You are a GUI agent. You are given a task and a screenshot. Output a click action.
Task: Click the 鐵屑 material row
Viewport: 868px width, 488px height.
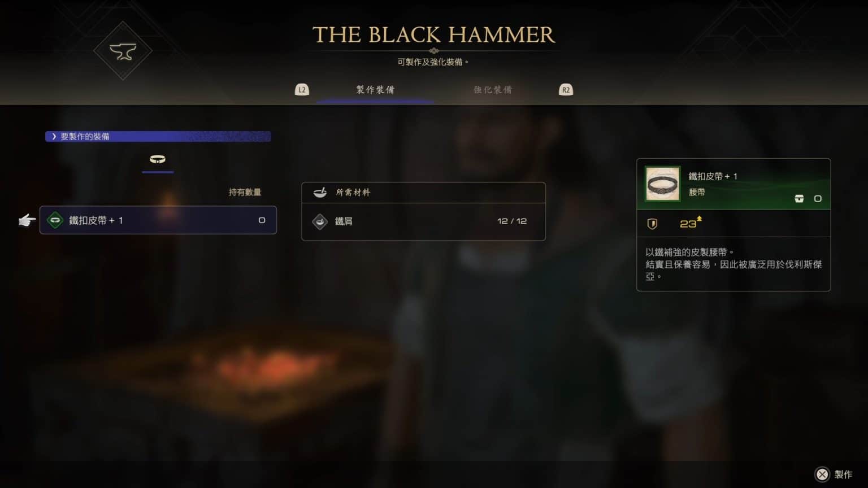click(x=423, y=221)
